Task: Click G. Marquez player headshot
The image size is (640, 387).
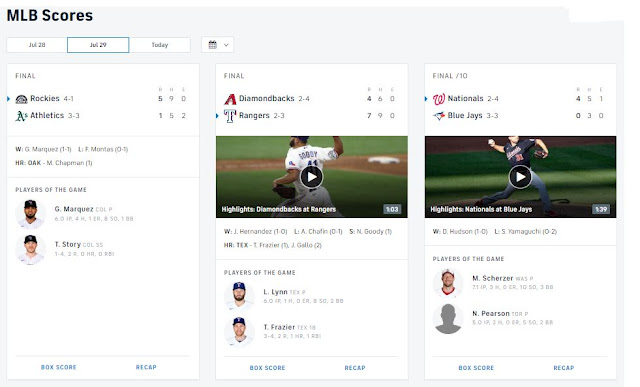Action: pos(30,214)
